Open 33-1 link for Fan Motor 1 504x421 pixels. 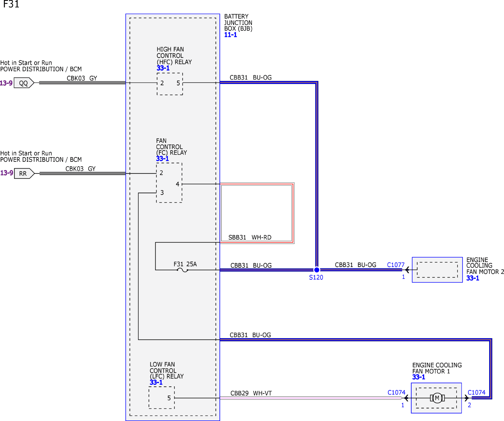[419, 377]
